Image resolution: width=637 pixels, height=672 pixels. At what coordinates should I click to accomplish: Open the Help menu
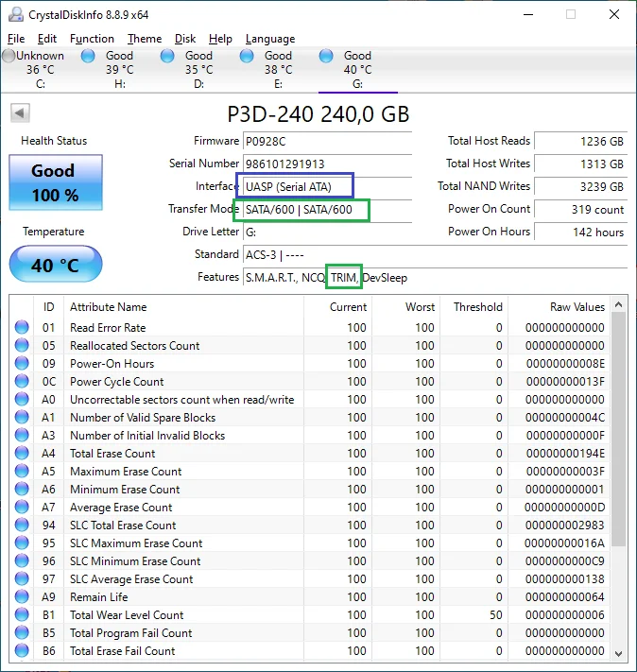(x=220, y=39)
